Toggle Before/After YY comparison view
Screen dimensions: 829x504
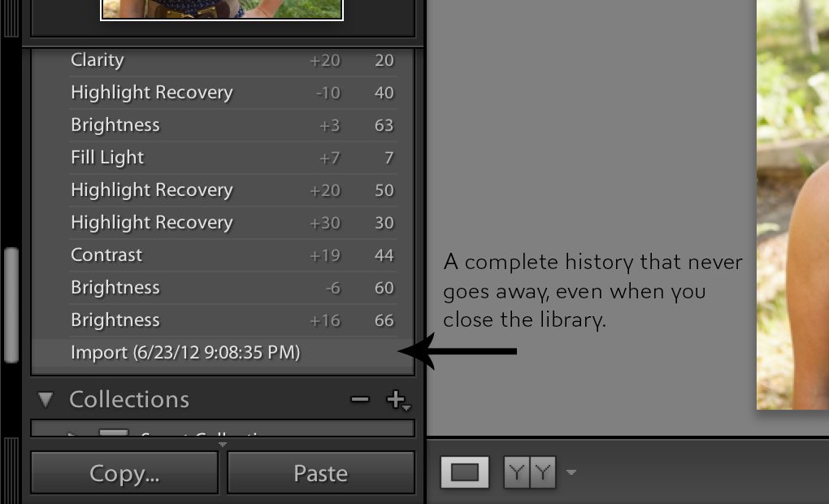coord(530,471)
